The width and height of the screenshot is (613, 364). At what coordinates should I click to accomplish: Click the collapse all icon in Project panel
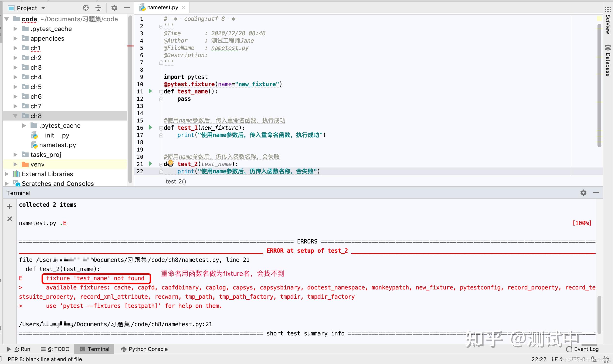coord(98,8)
